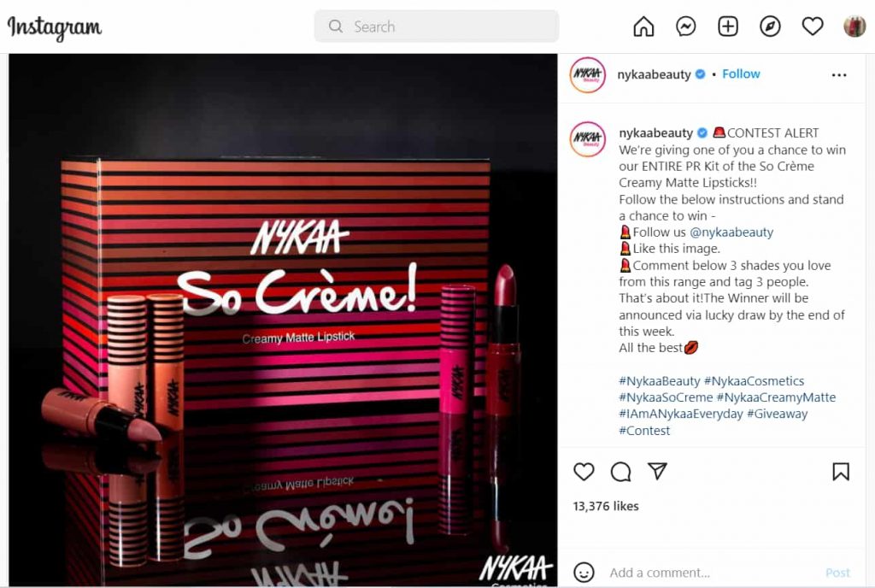Image resolution: width=875 pixels, height=588 pixels.
Task: Create a new post with plus icon
Action: (728, 26)
